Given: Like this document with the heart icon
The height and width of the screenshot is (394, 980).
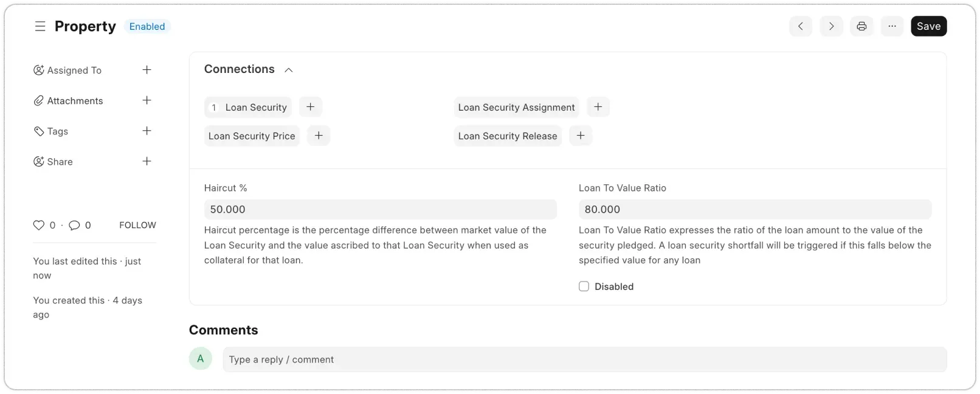Looking at the screenshot, I should (39, 225).
